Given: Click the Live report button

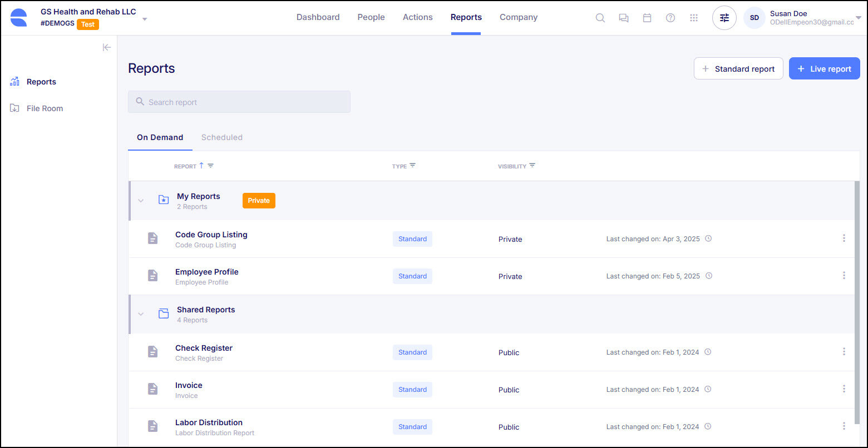Looking at the screenshot, I should (x=824, y=68).
